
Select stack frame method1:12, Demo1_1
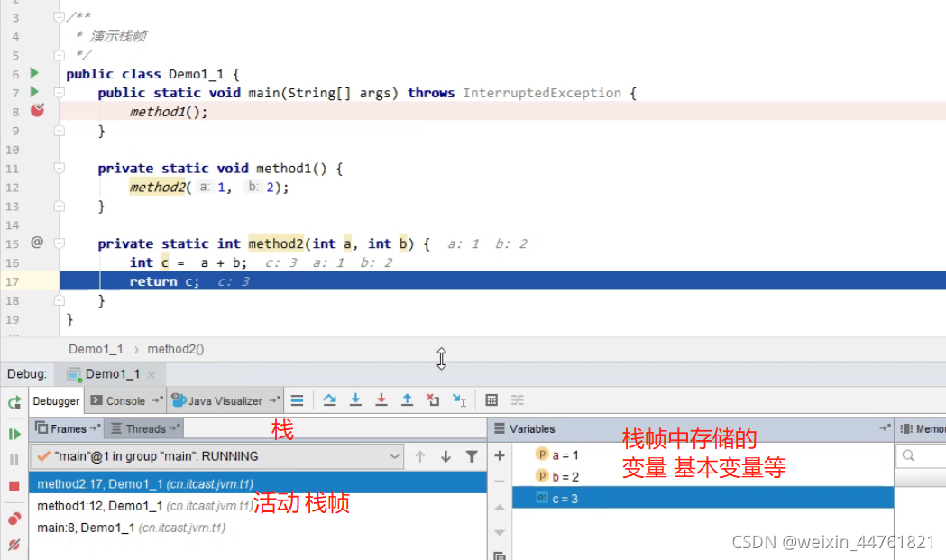[x=258, y=506]
